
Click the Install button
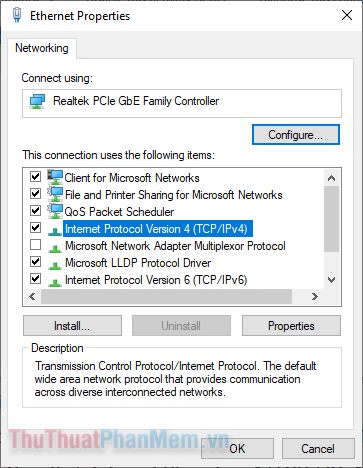tap(72, 326)
